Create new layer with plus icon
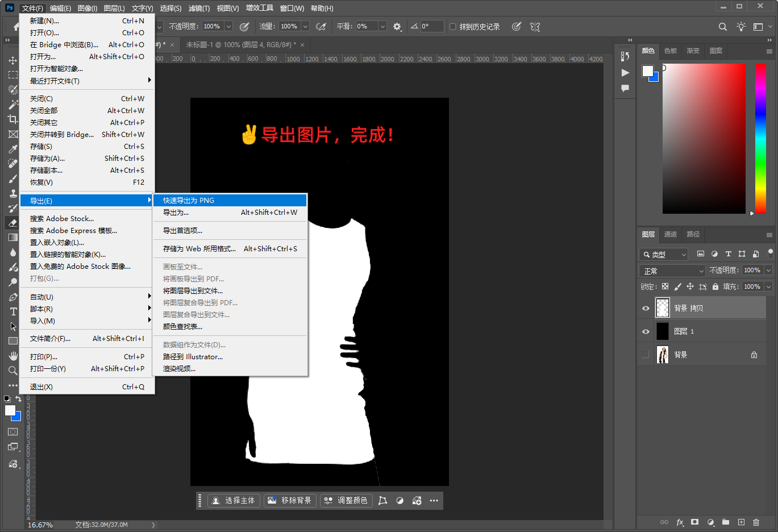This screenshot has height=532, width=778. click(741, 522)
